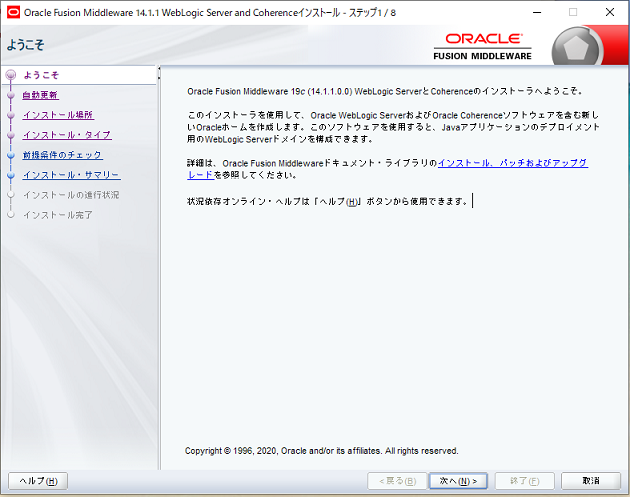The height and width of the screenshot is (497, 630).
Task: Click the 自動更新 step bullet marker
Action: click(11, 95)
